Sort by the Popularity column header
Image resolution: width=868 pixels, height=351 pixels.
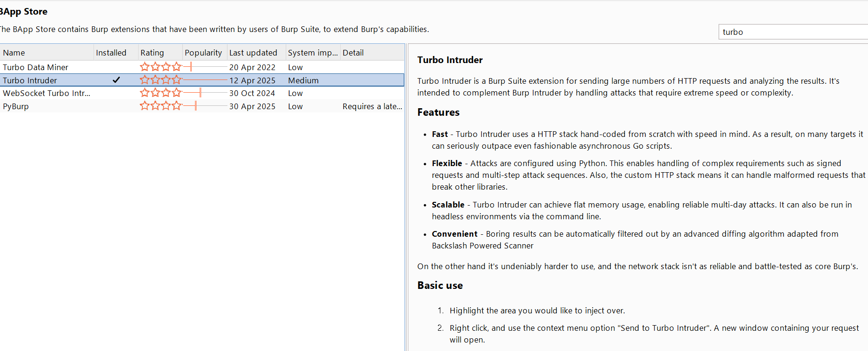point(203,53)
